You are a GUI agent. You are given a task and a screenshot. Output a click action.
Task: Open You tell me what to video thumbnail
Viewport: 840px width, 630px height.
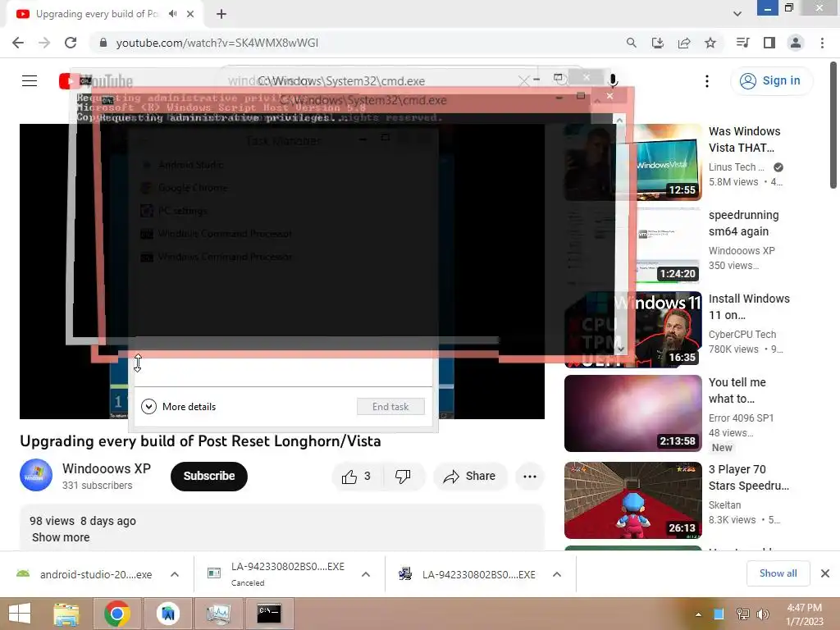coord(632,413)
